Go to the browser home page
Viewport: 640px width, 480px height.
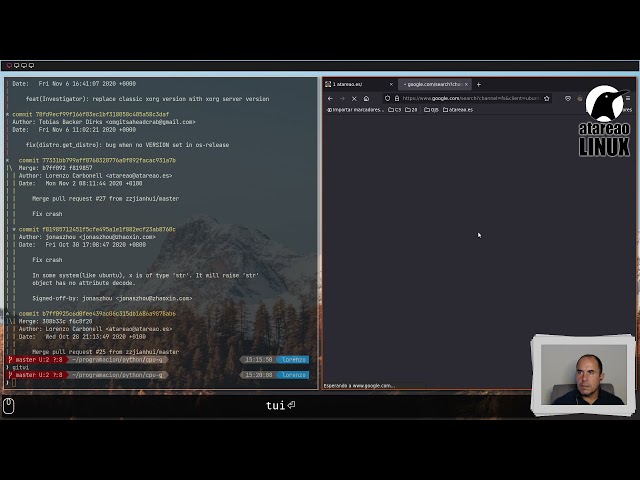point(366,98)
